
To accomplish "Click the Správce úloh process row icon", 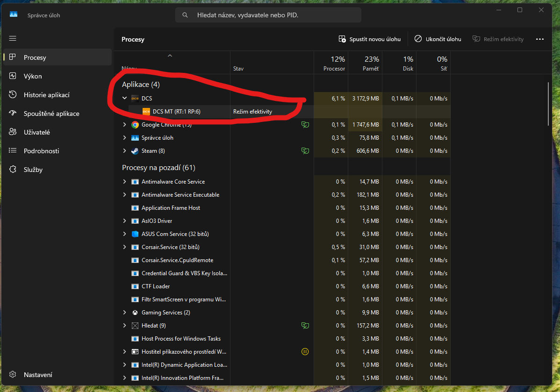I will [135, 138].
